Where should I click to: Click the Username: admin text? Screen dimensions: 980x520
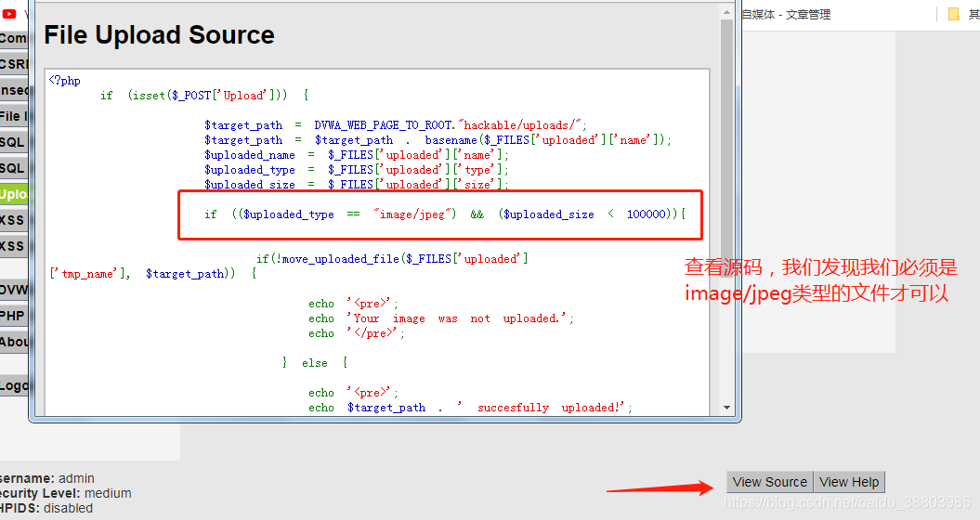point(47,478)
